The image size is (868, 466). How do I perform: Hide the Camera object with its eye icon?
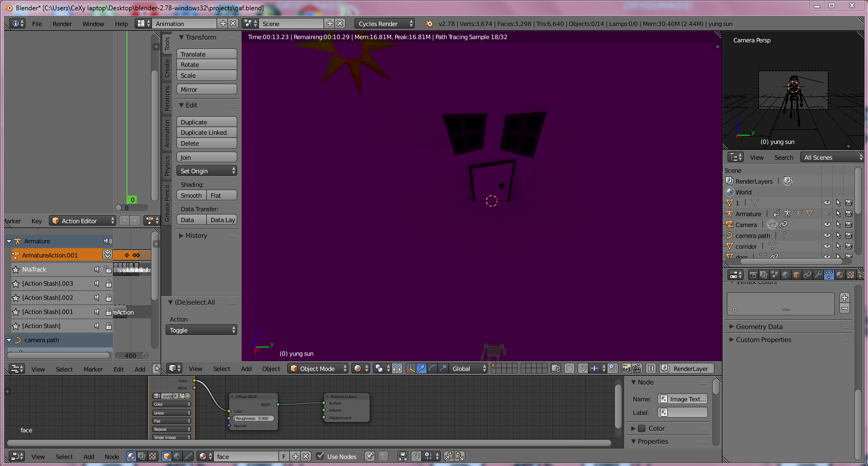point(827,224)
